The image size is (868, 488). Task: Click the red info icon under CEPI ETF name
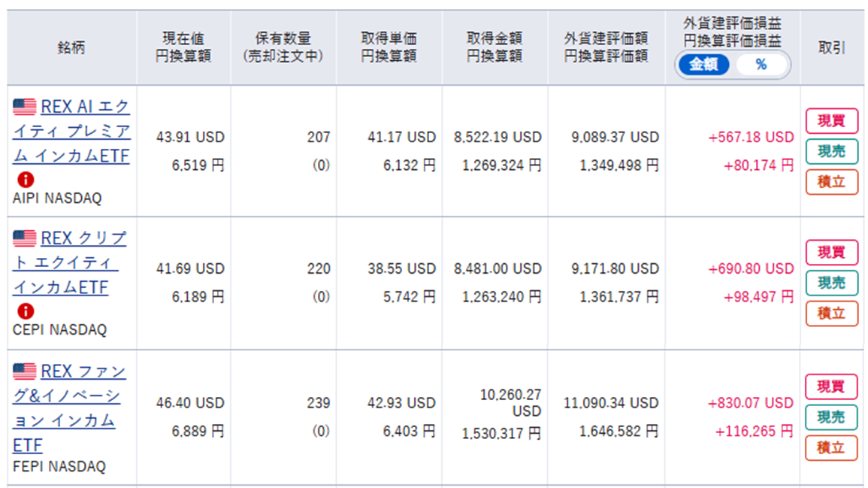coord(26,311)
